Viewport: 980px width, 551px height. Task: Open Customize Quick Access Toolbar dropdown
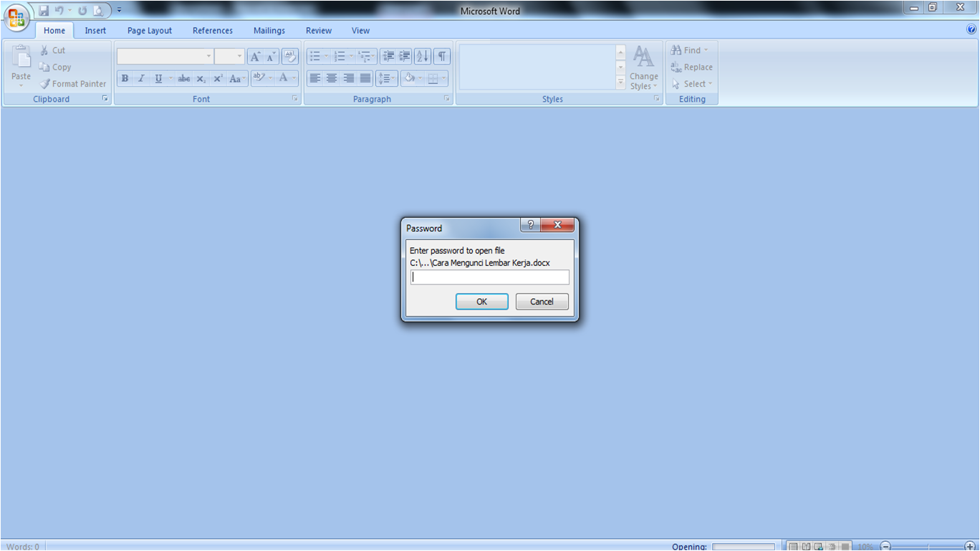(x=119, y=11)
